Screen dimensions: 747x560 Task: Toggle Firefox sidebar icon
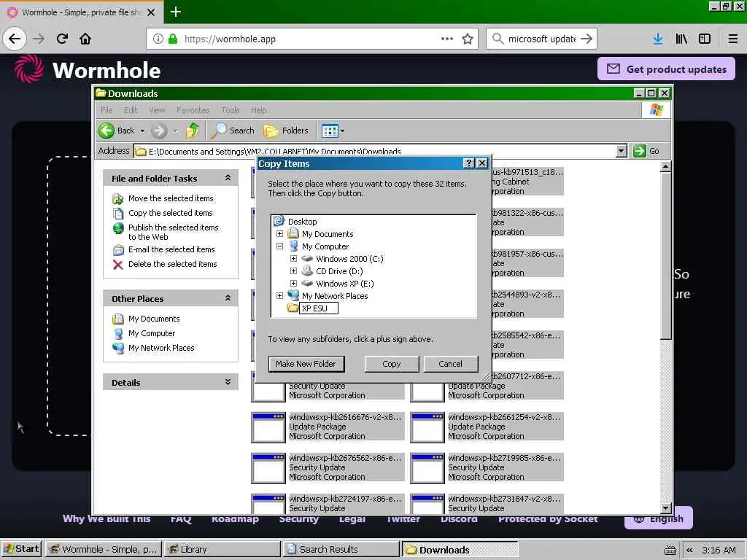[705, 39]
